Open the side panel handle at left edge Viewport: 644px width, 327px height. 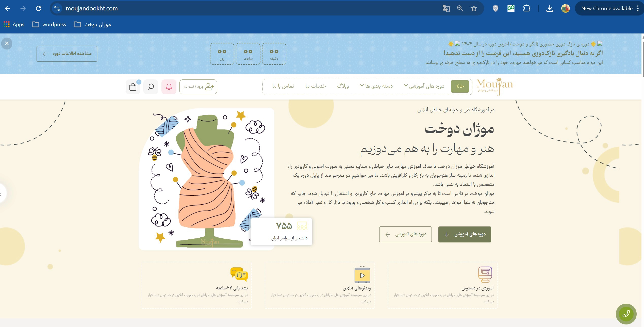click(x=2, y=193)
